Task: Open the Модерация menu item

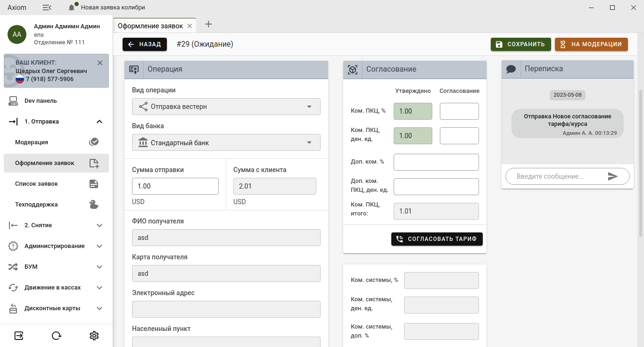Action: pyautogui.click(x=56, y=142)
